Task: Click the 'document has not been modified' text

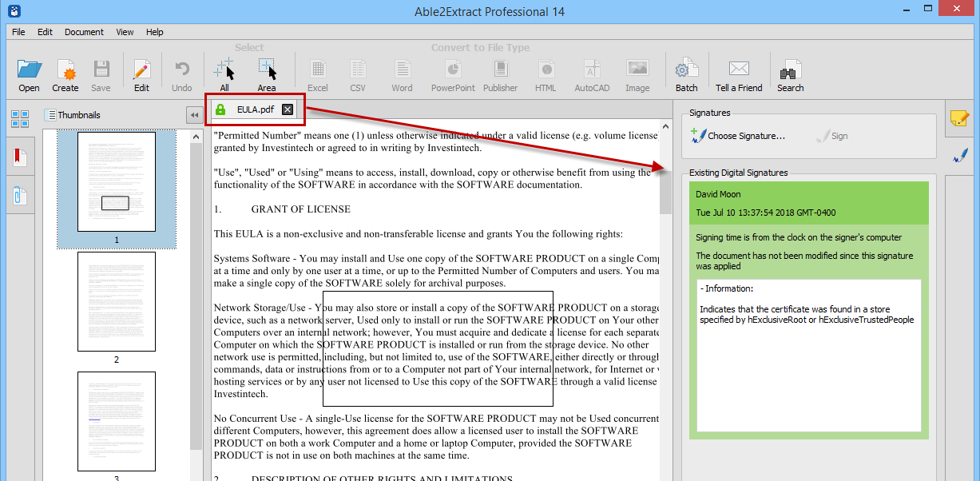Action: [804, 261]
